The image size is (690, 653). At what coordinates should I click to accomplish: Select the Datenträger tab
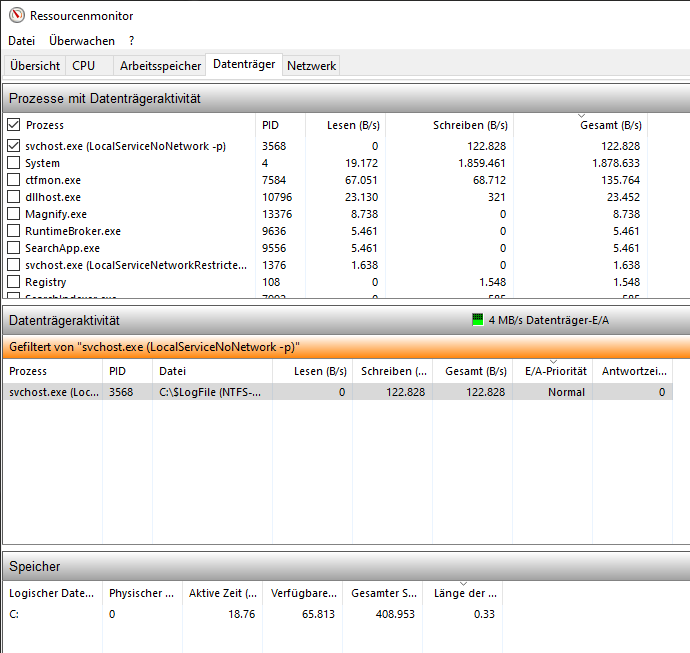[x=244, y=64]
